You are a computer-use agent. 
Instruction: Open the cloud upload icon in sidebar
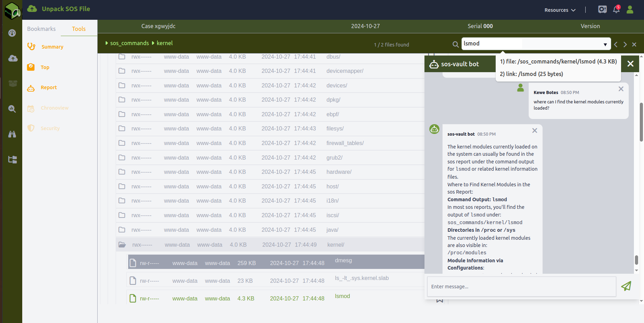coord(13,58)
